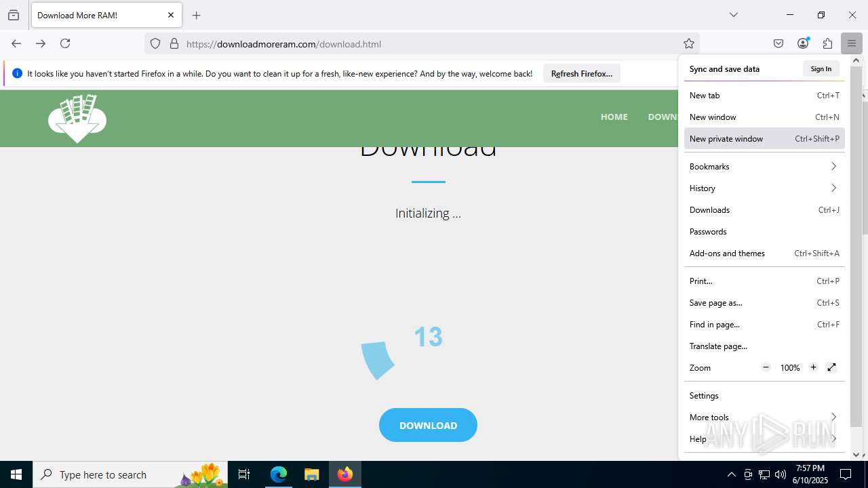Enter full screen with arrows icon
Screen dimensions: 868x488
click(832, 367)
